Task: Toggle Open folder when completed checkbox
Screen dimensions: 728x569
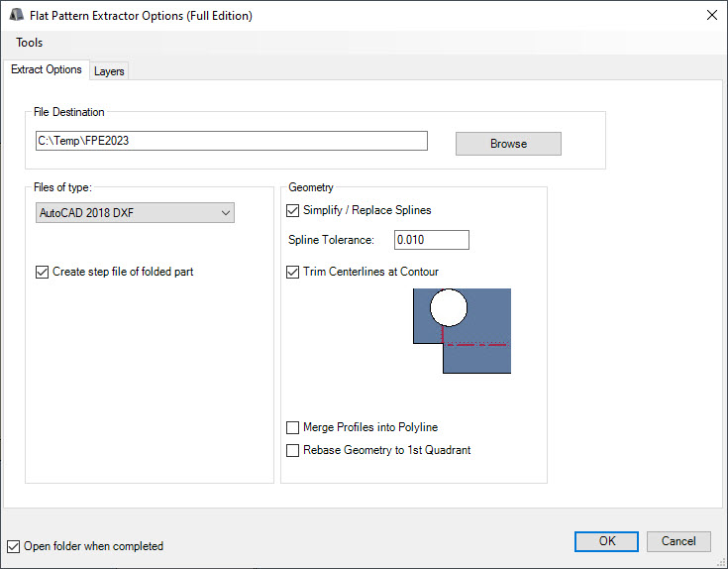Action: point(13,546)
